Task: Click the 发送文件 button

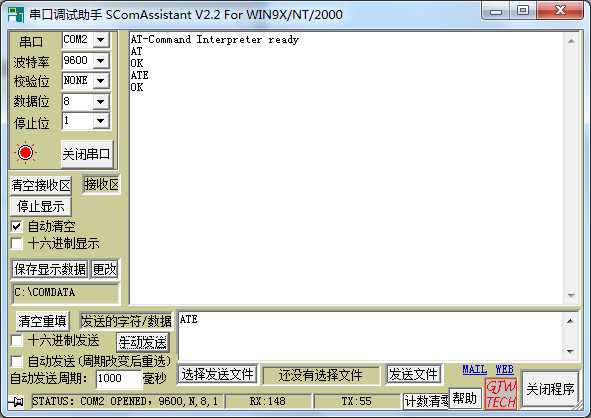Action: tap(413, 375)
